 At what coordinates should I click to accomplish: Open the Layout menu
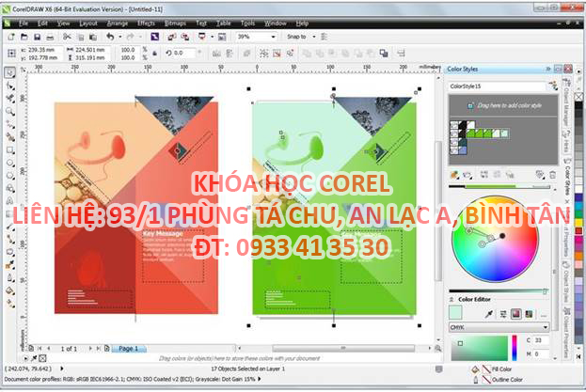point(88,24)
